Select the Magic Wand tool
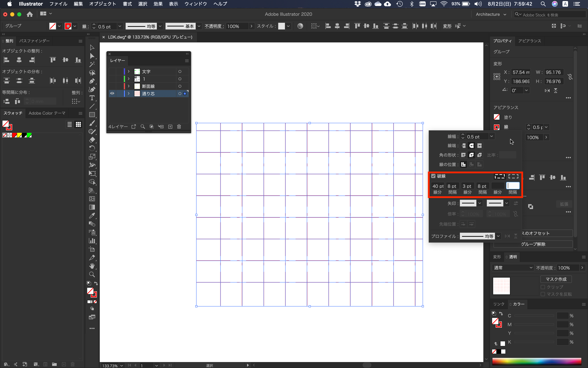The width and height of the screenshot is (588, 368). (92, 64)
